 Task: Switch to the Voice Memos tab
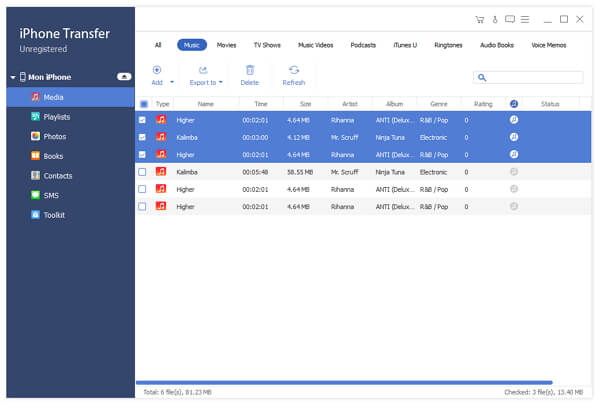tap(549, 45)
